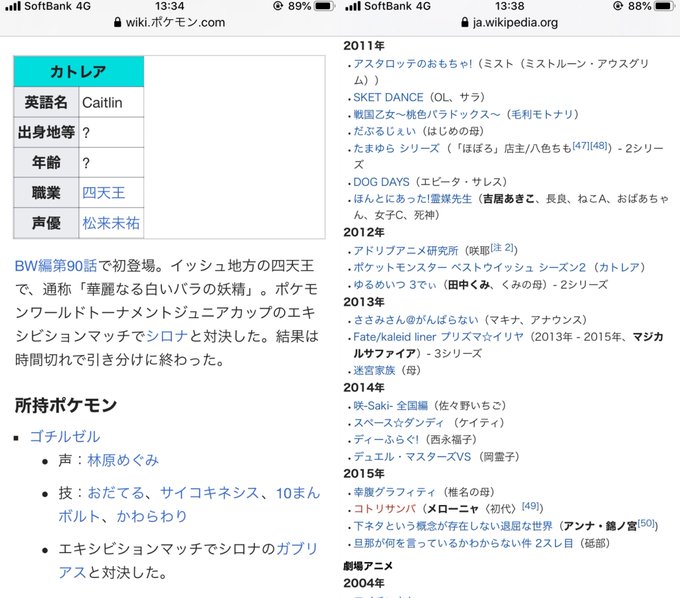
Task: Open the 四天王 link in the infobox
Action: coord(103,193)
